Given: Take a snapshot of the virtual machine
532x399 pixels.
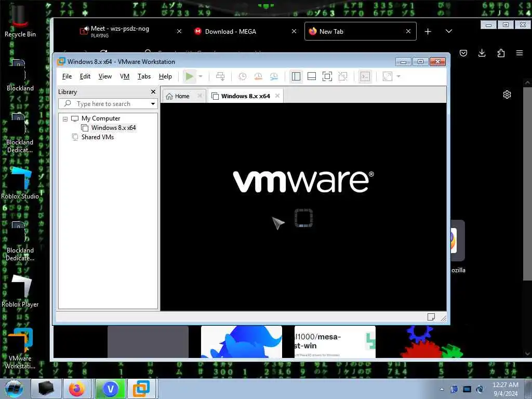Looking at the screenshot, I should pos(242,76).
